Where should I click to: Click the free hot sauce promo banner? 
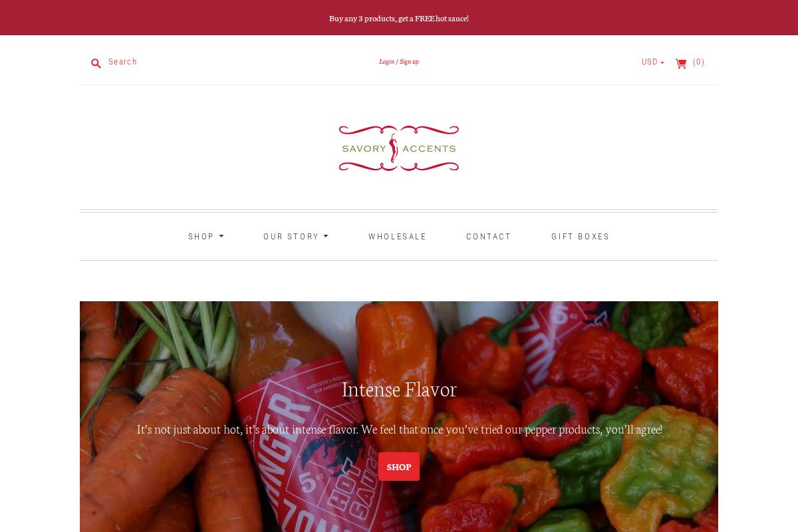click(x=399, y=18)
